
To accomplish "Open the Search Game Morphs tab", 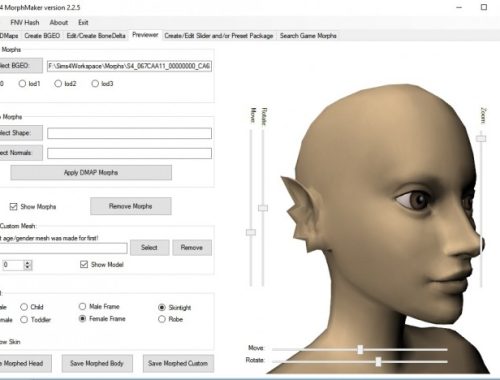I will point(308,36).
